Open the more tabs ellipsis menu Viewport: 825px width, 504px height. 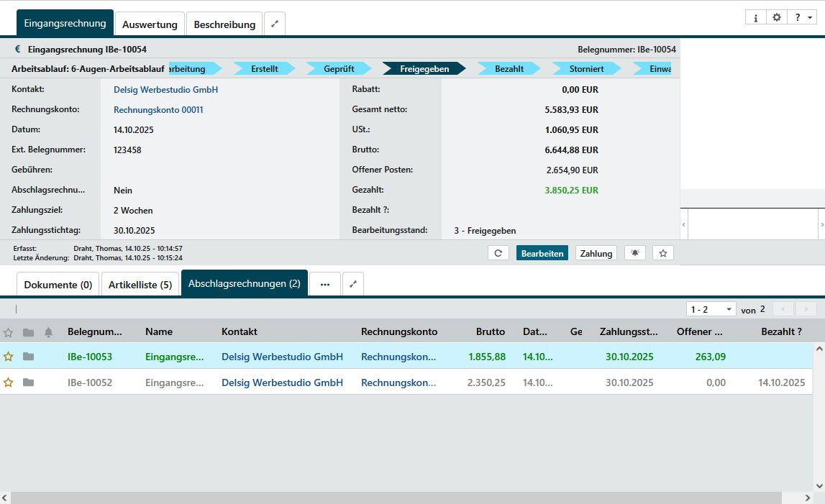pos(324,284)
